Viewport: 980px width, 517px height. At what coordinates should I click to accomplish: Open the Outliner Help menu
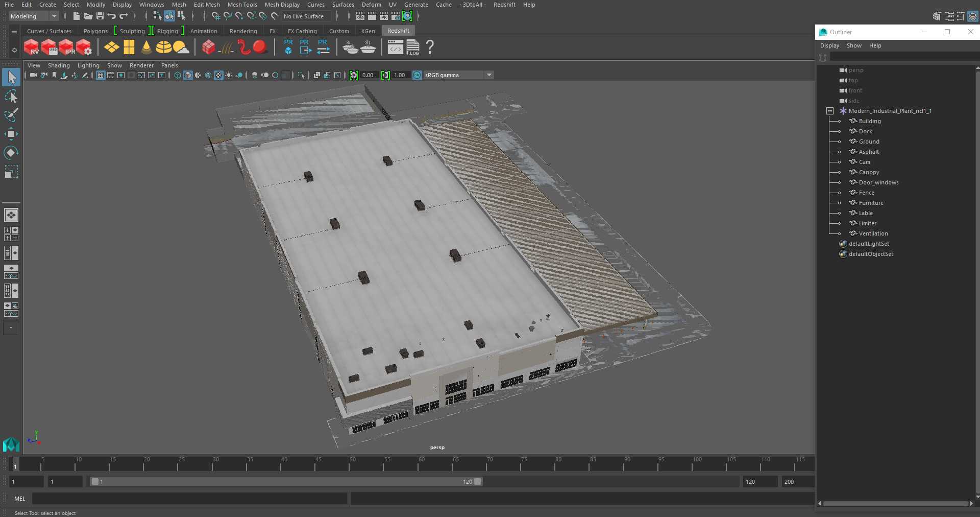point(875,45)
